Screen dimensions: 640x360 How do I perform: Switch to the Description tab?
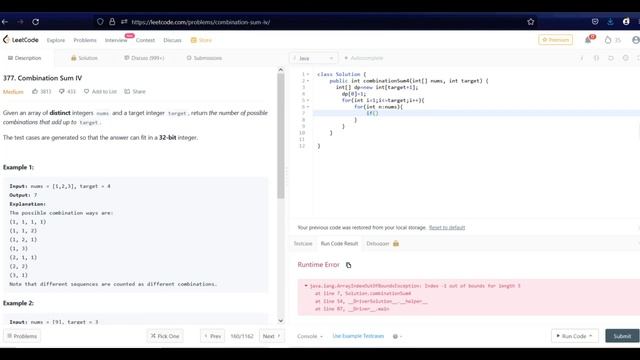point(24,58)
